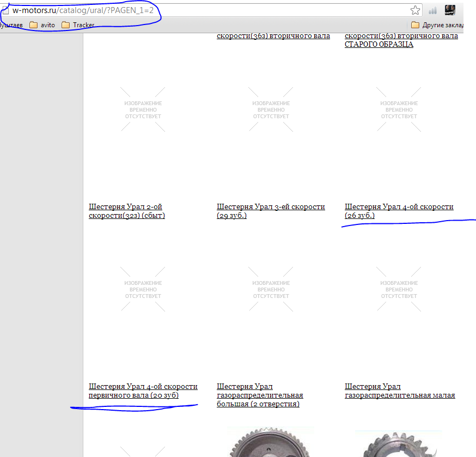Open the avito bookmarks folder
This screenshot has height=457, width=476.
pyautogui.click(x=42, y=25)
